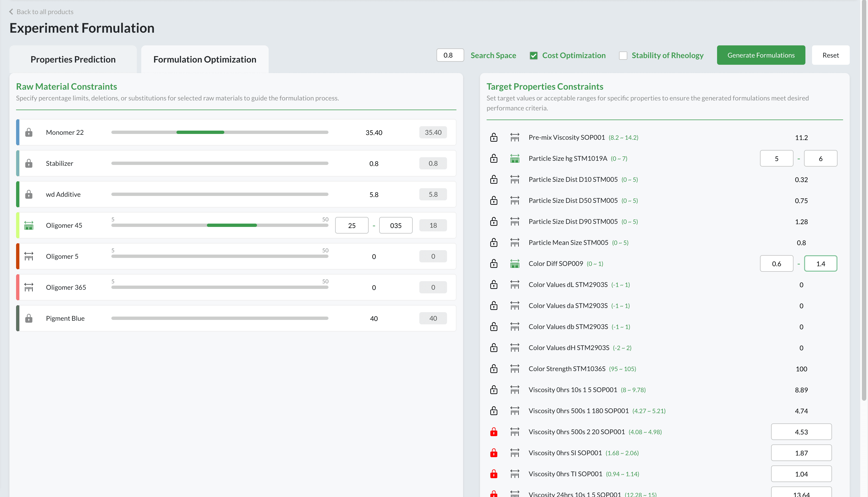Uncheck the Cost Optimization checkbox
This screenshot has height=497, width=868.
point(534,56)
